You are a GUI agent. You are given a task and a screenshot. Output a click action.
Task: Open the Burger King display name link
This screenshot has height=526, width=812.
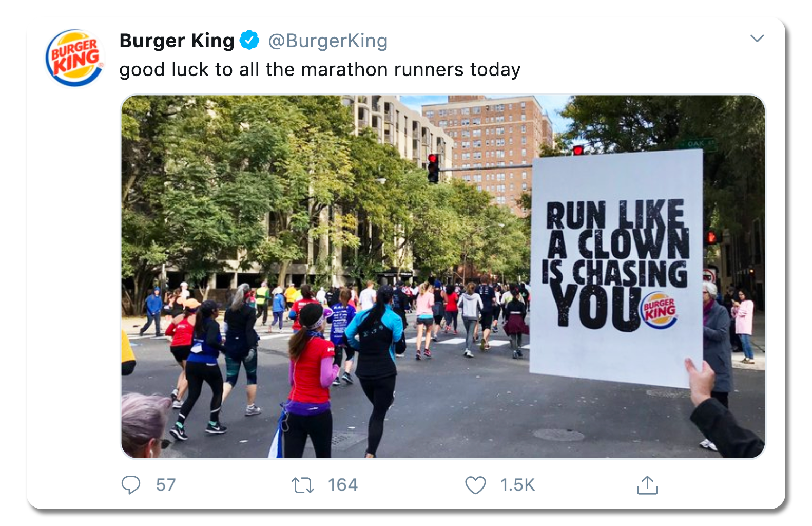177,41
